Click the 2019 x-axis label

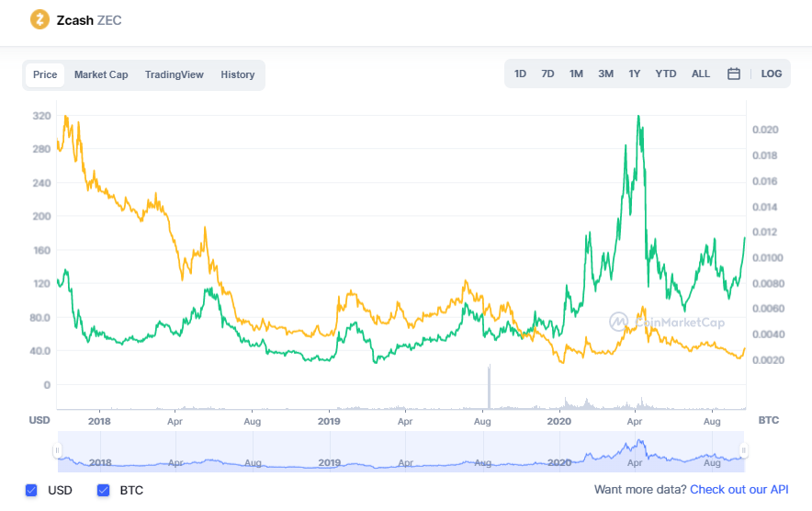pos(329,421)
